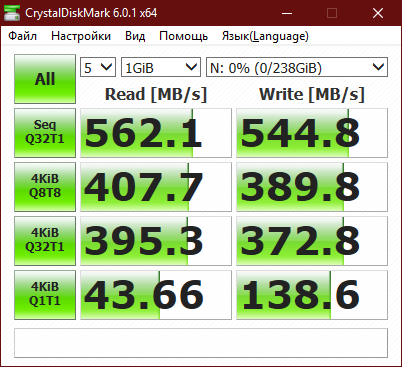
Task: Click the 4KiB Q32T1 write result 372.8
Action: [312, 241]
